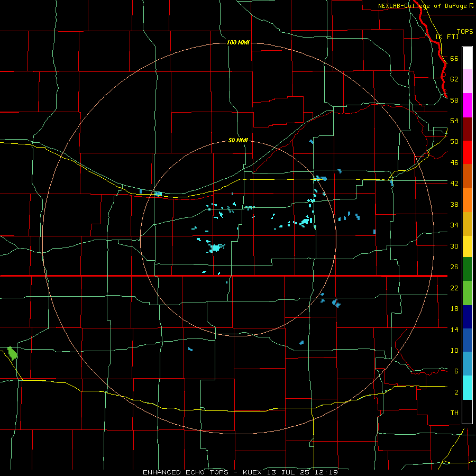The width and height of the screenshot is (476, 476).
Task: Click the '66' scale value
Action: point(454,58)
